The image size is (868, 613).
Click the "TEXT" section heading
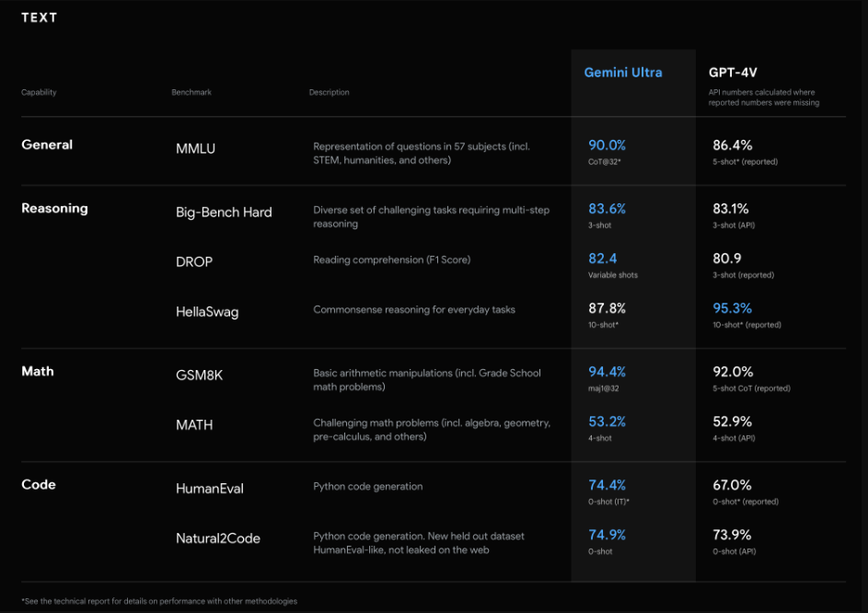coord(40,17)
